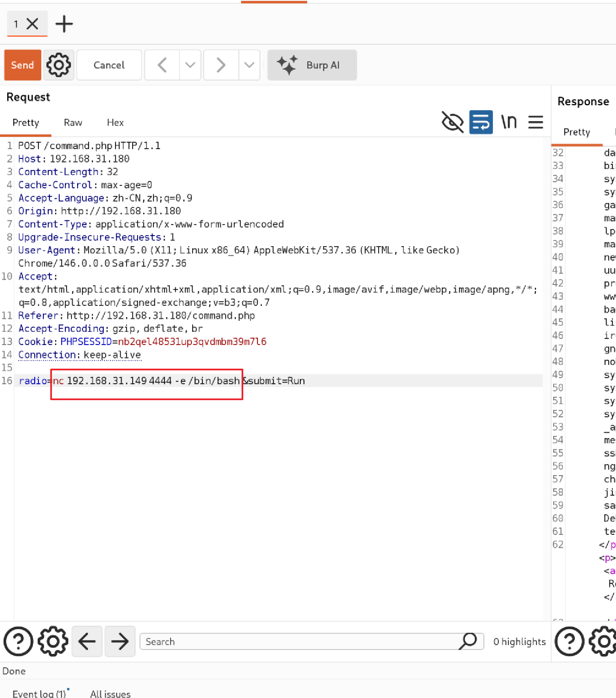This screenshot has width=616, height=698.
Task: Click the Accept-Language header line
Action: tap(105, 198)
